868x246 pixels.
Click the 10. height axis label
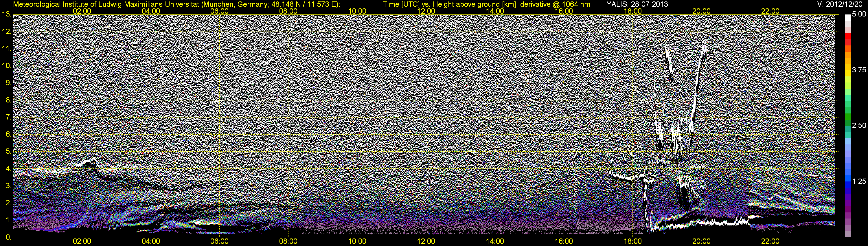6,66
